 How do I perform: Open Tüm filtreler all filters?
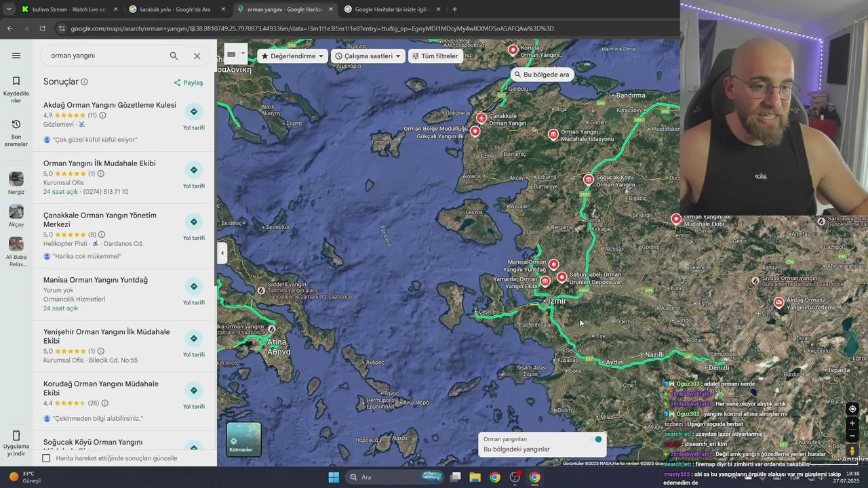click(435, 56)
